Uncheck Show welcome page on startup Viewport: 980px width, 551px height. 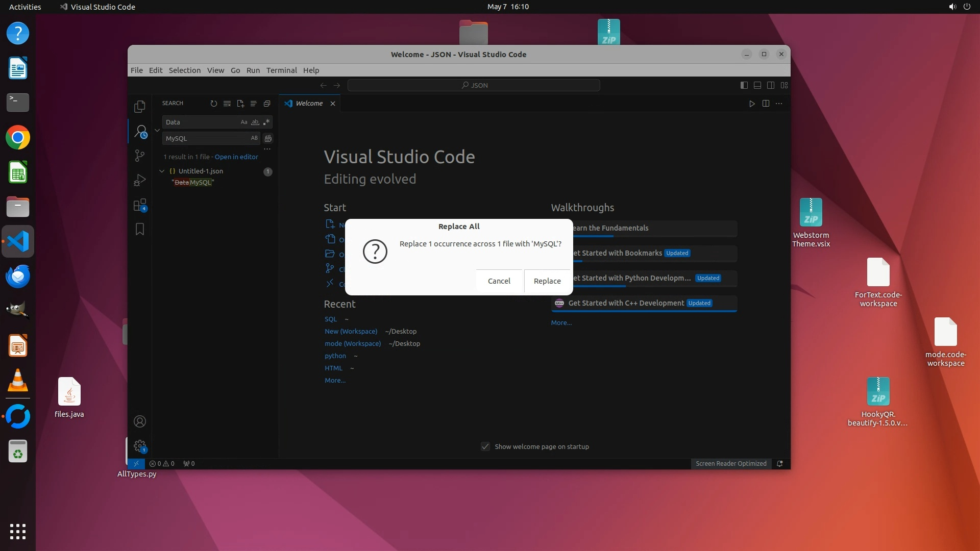(485, 446)
